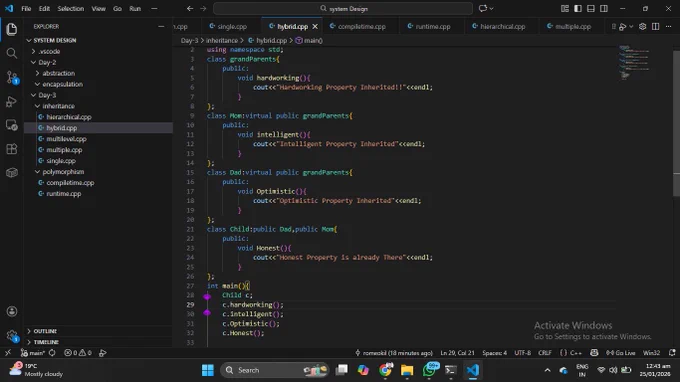This screenshot has height=382, width=680.
Task: Click Customize Layout icon
Action: click(x=565, y=8)
